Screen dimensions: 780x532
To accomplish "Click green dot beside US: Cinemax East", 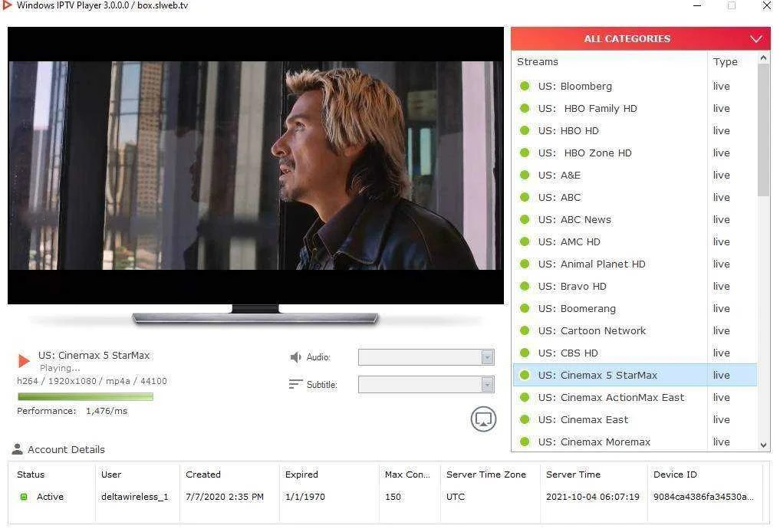I will tap(525, 419).
